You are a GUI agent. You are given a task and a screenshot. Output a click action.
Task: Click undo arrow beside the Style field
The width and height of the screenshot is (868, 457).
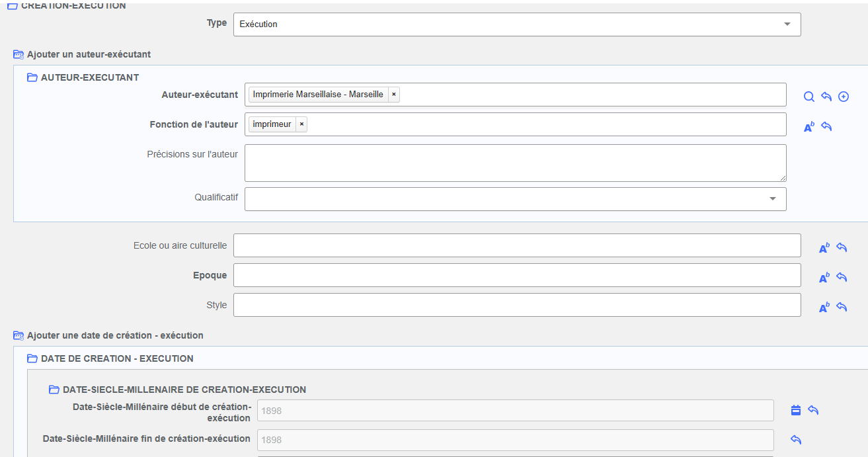[842, 307]
